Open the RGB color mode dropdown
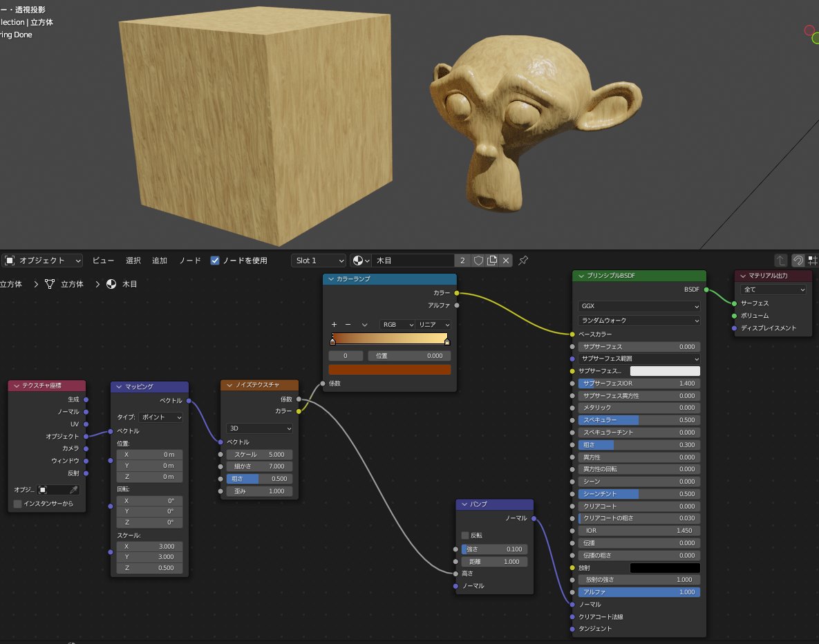 397,324
